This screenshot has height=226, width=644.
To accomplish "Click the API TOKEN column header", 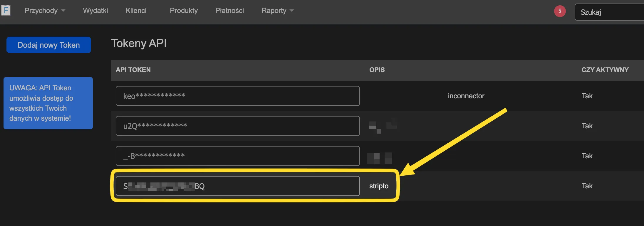I will [x=133, y=70].
